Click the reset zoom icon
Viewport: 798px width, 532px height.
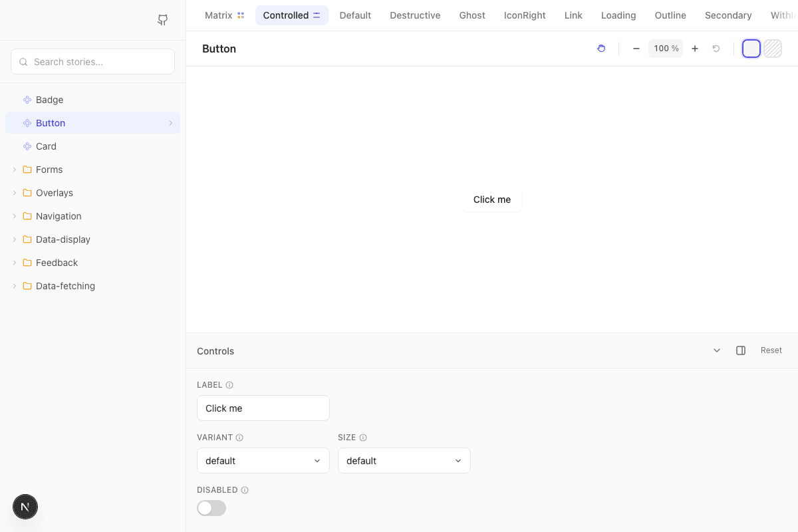pyautogui.click(x=716, y=48)
